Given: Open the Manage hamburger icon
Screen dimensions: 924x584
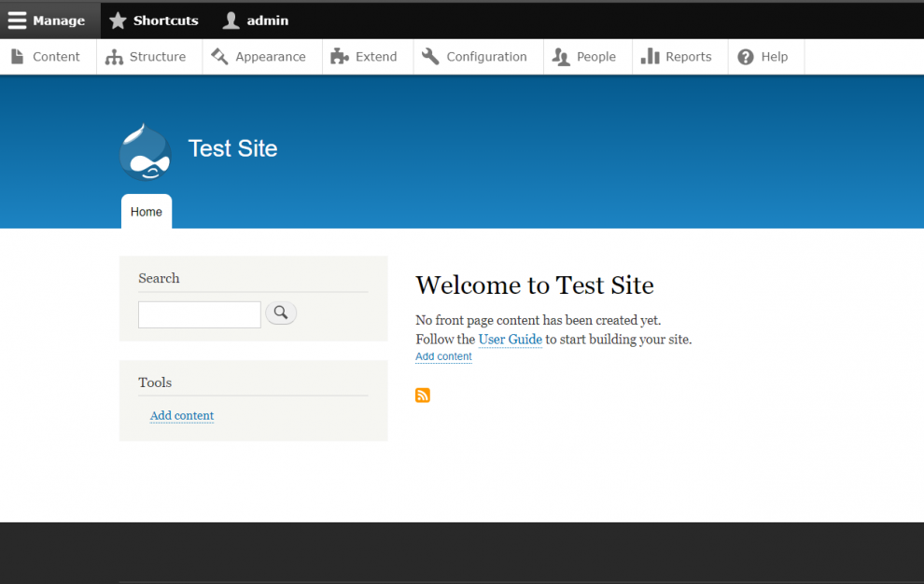Looking at the screenshot, I should (x=18, y=20).
